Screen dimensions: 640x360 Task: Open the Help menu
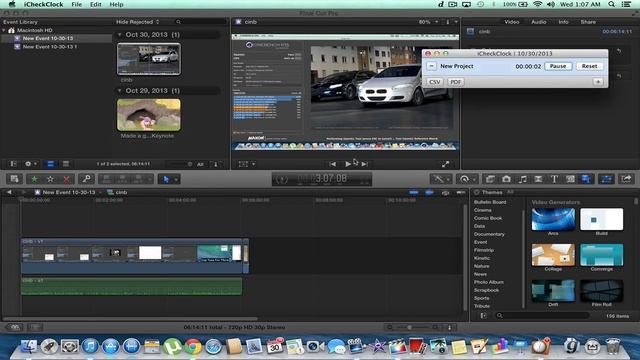tap(116, 4)
